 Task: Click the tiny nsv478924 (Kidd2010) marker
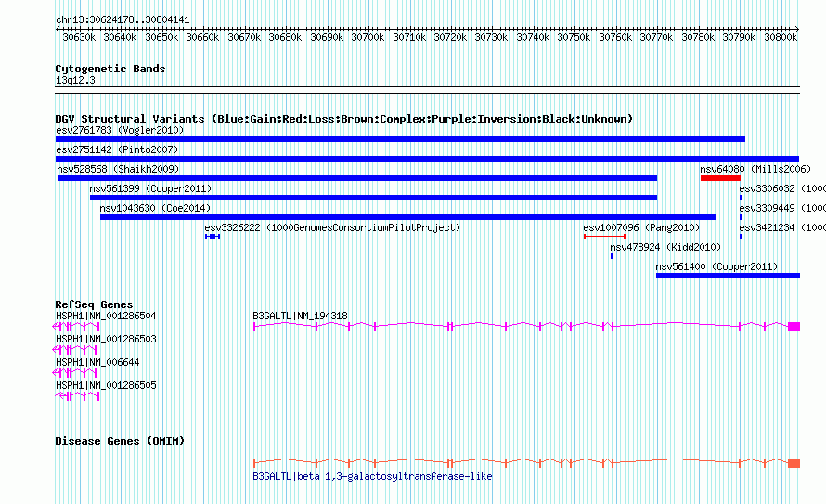tap(612, 256)
